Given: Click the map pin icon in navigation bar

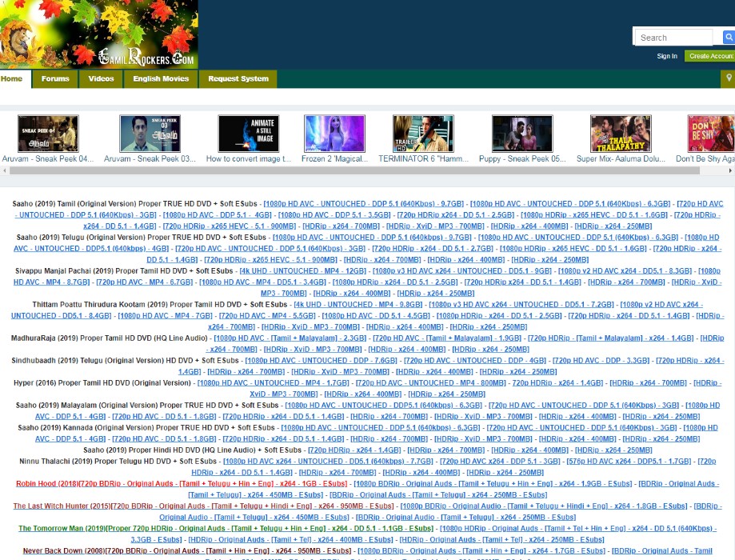Looking at the screenshot, I should pos(729,78).
